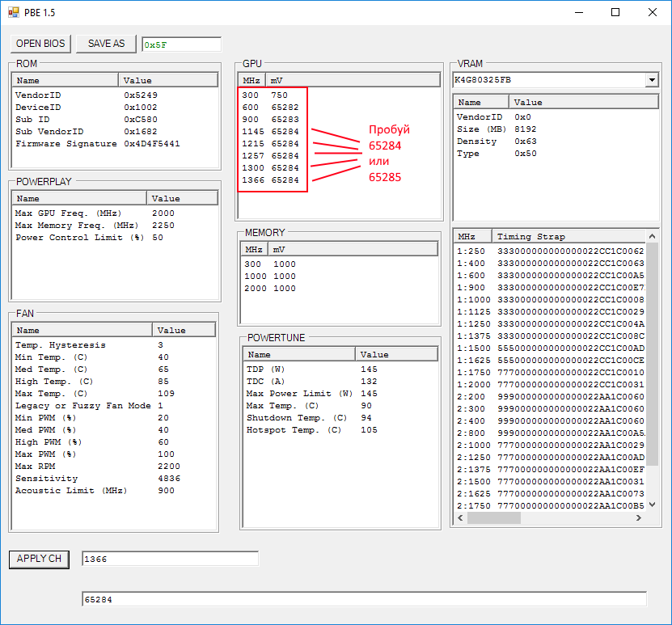Image resolution: width=672 pixels, height=625 pixels.
Task: Focus the 65284 value edit field
Action: tap(364, 599)
